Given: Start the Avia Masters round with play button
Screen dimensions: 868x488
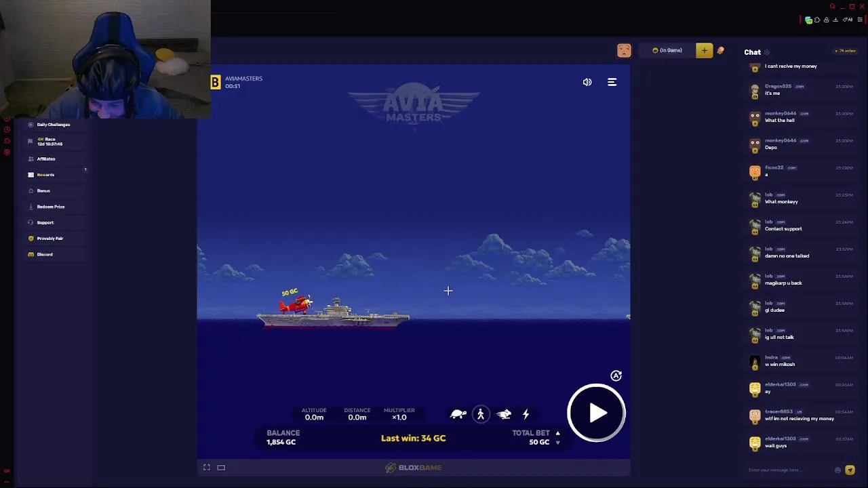Looking at the screenshot, I should [596, 413].
